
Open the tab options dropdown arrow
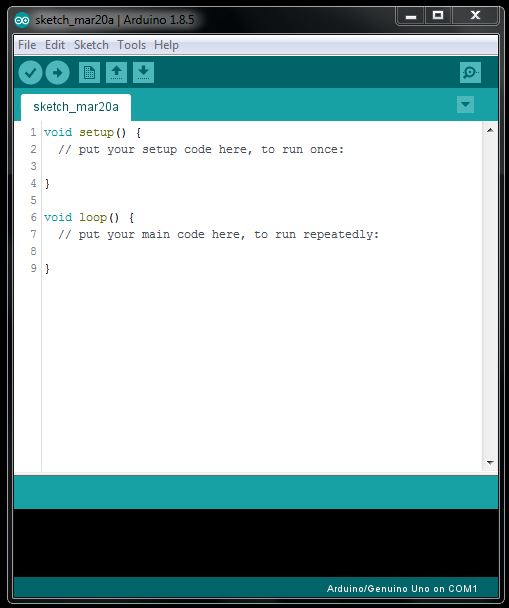(465, 104)
